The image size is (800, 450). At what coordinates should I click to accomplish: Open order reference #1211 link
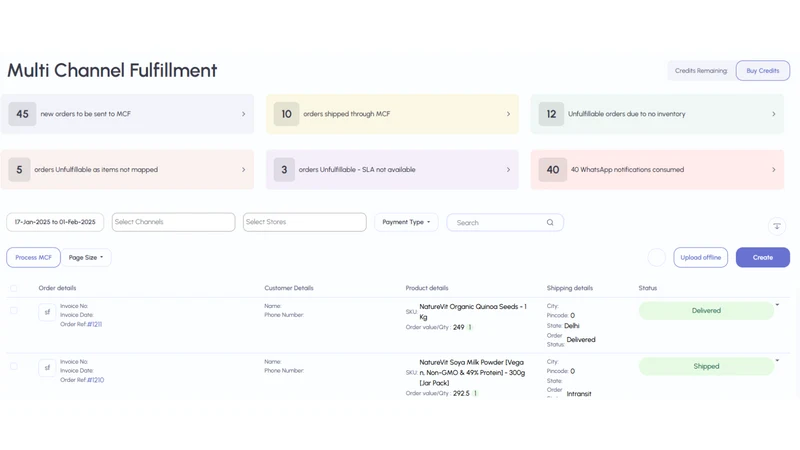click(94, 324)
